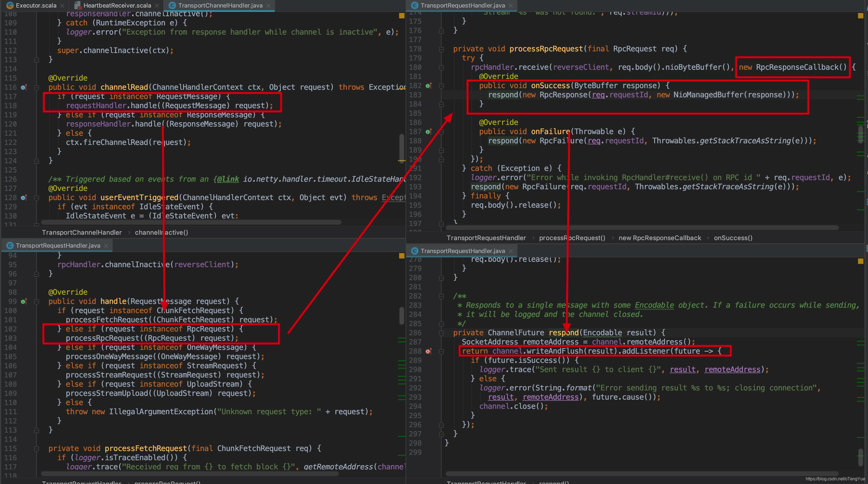Click the override gutter icon at line 116 channelRead
The width and height of the screenshot is (868, 484).
(24, 87)
